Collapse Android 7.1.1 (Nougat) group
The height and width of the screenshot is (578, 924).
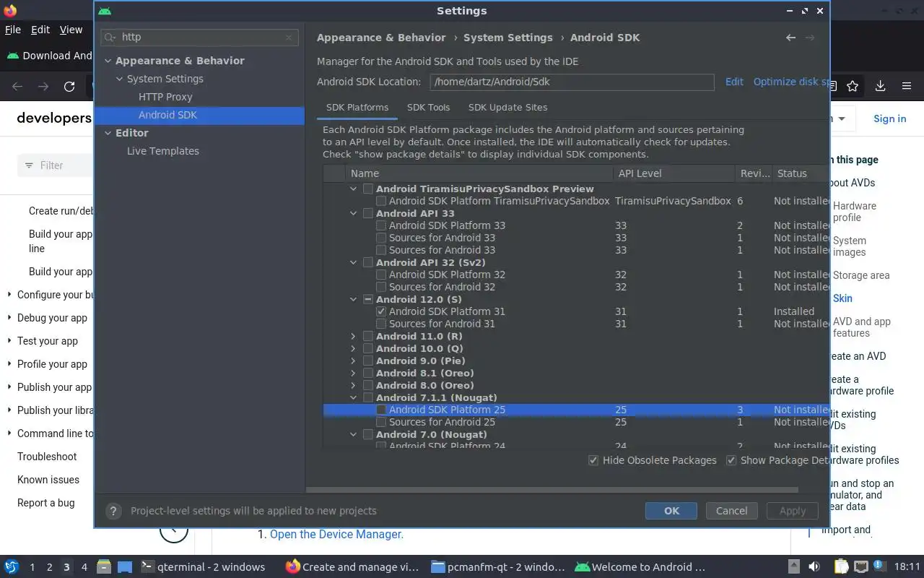pos(353,397)
